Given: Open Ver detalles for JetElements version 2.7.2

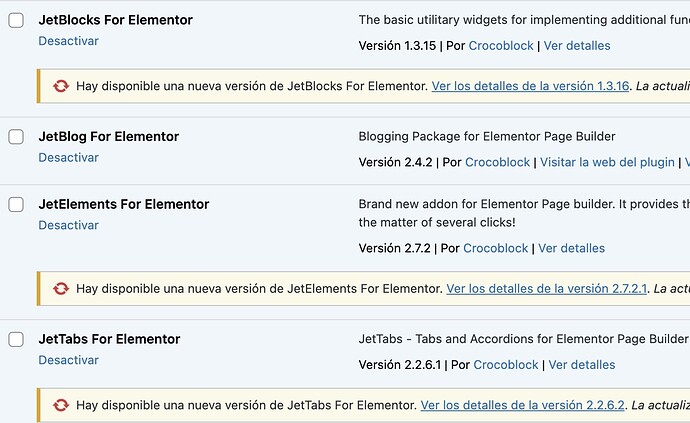Looking at the screenshot, I should (x=572, y=248).
